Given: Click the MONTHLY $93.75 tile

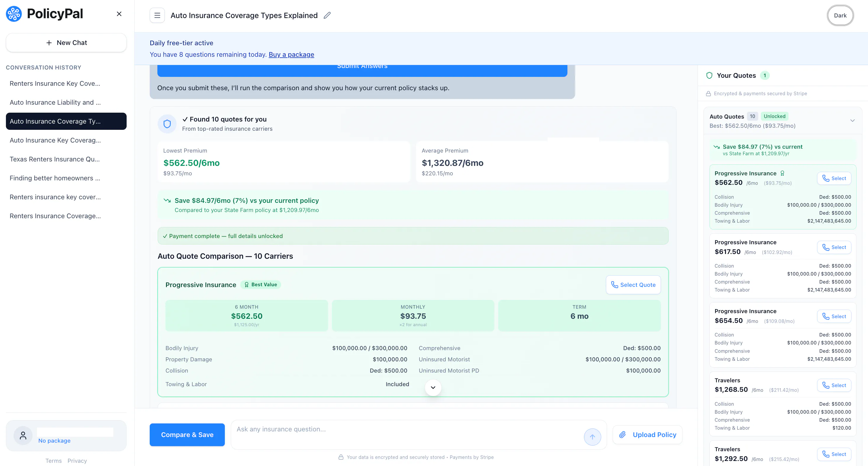Looking at the screenshot, I should click(x=413, y=316).
